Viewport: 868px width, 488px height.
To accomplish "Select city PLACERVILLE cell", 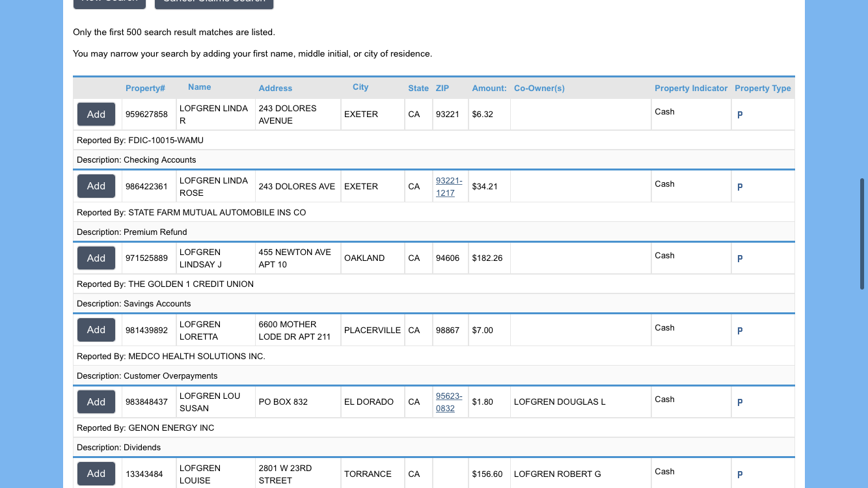I will (372, 331).
